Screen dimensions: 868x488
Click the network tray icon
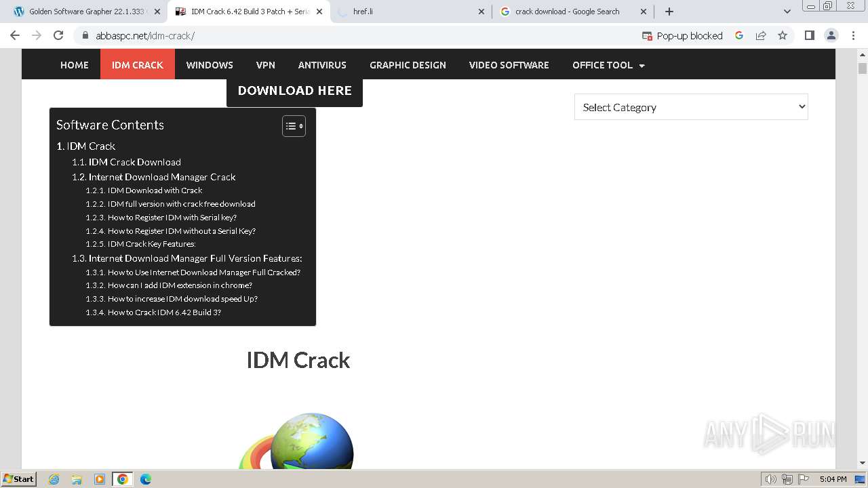tap(787, 479)
